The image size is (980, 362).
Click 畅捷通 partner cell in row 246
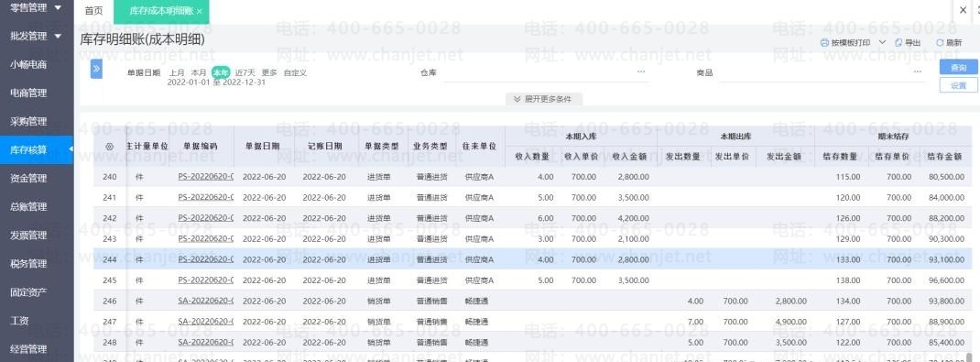coord(477,301)
